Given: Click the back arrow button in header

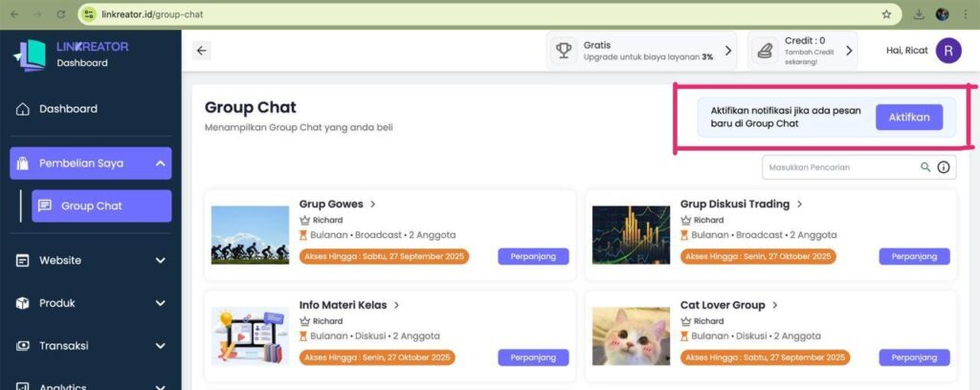Looking at the screenshot, I should click(x=202, y=51).
